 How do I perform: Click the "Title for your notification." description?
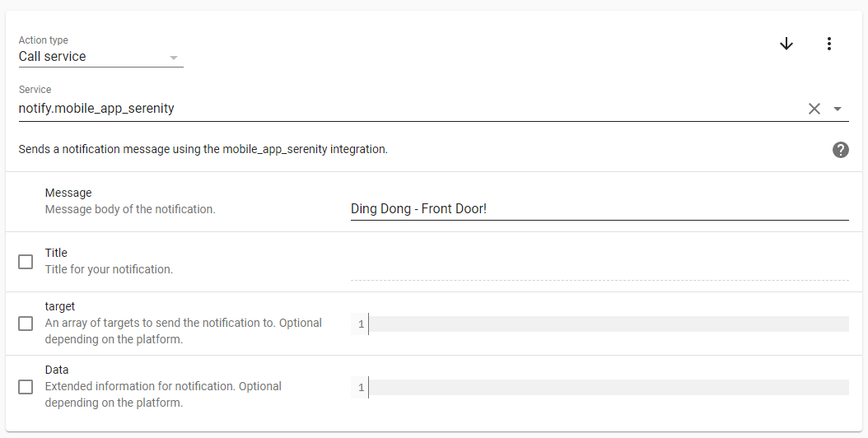click(x=109, y=269)
